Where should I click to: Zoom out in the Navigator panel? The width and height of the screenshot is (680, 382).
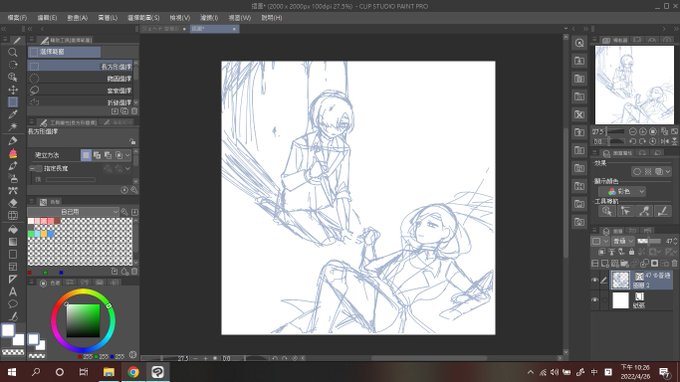[633, 131]
